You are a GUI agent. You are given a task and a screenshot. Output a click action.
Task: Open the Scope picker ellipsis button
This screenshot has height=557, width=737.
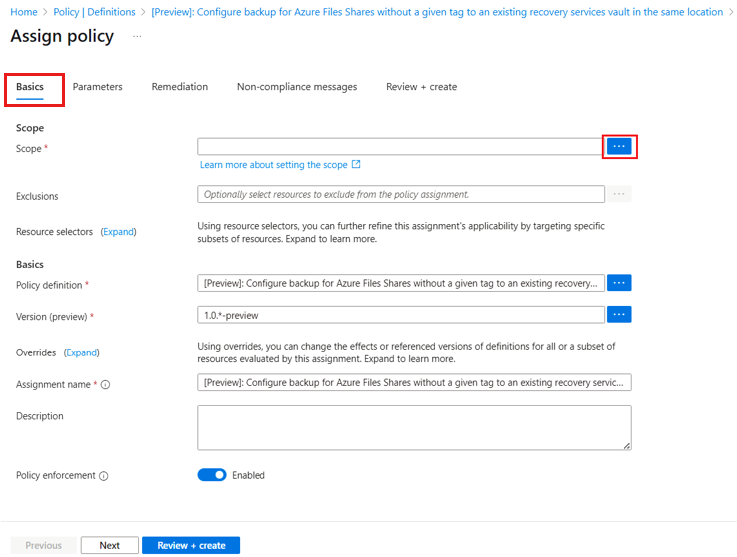[x=619, y=147]
